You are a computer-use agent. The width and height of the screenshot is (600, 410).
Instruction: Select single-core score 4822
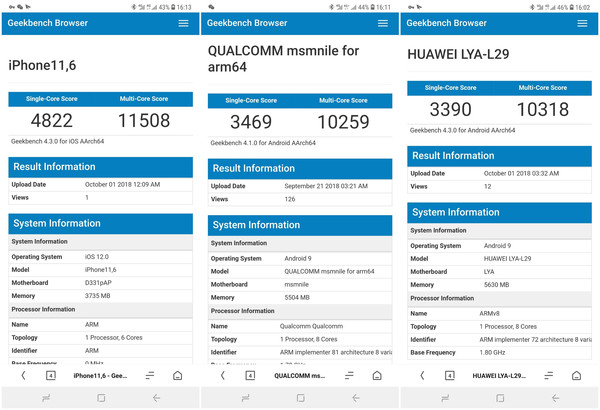52,121
